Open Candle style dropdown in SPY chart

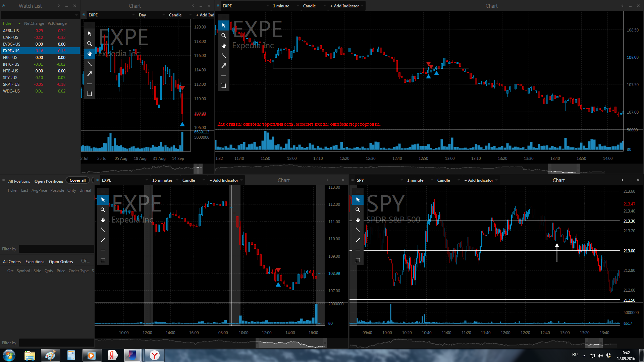click(x=448, y=180)
